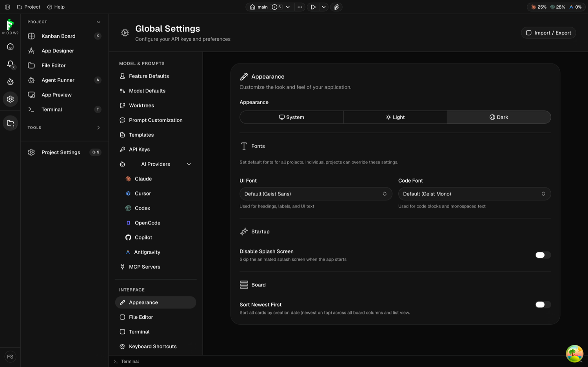Toggle Disable Splash Screen switch
The image size is (588, 367).
tap(543, 255)
